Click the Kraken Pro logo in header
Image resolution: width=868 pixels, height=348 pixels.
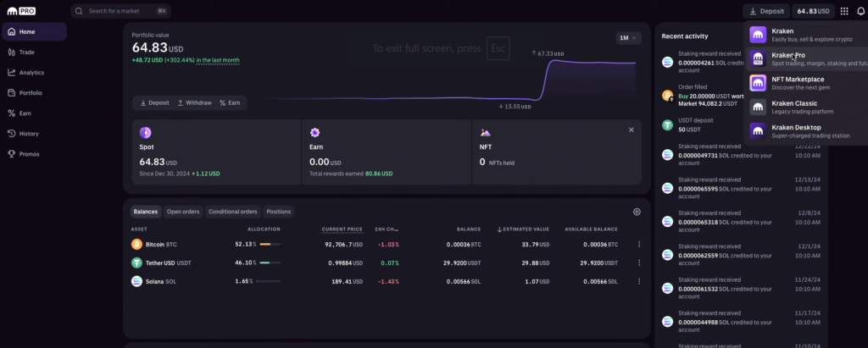[23, 11]
